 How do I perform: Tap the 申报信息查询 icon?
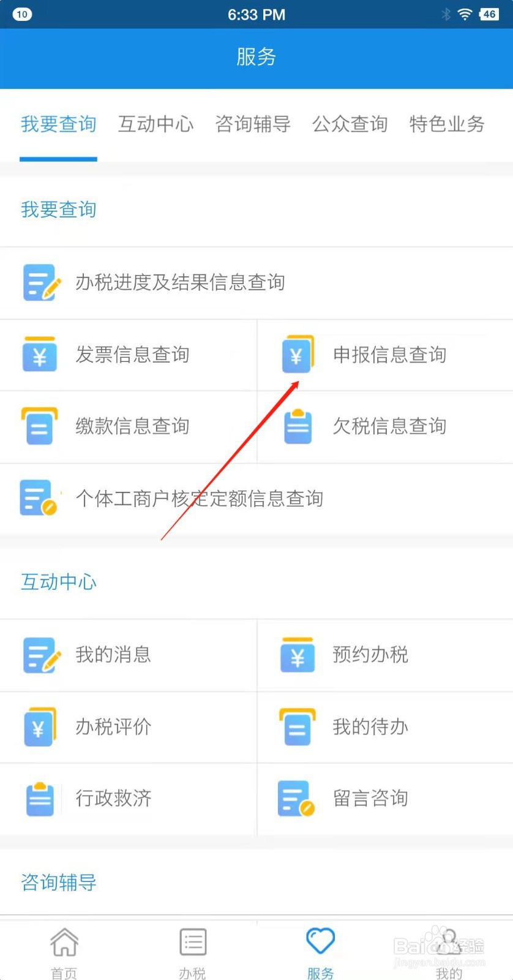pos(298,354)
